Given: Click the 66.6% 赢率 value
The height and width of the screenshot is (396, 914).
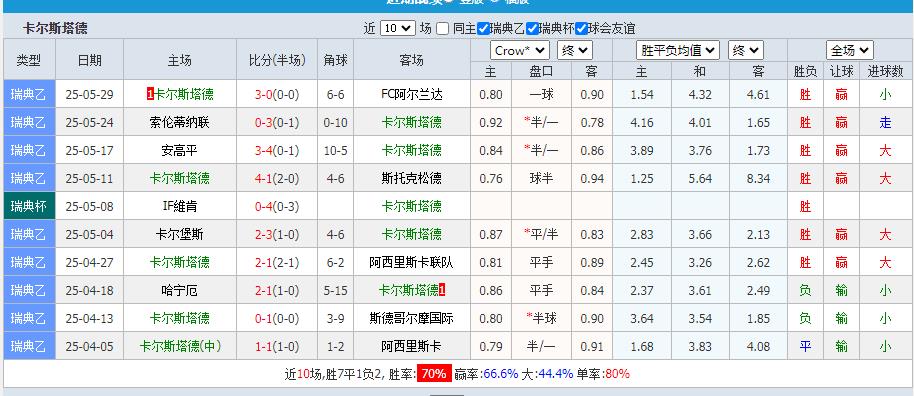Looking at the screenshot, I should tap(501, 374).
